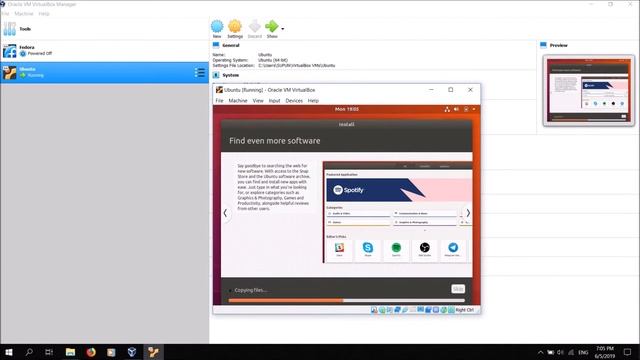Expand the Copying files details arrow
The height and width of the screenshot is (360, 640).
230,290
